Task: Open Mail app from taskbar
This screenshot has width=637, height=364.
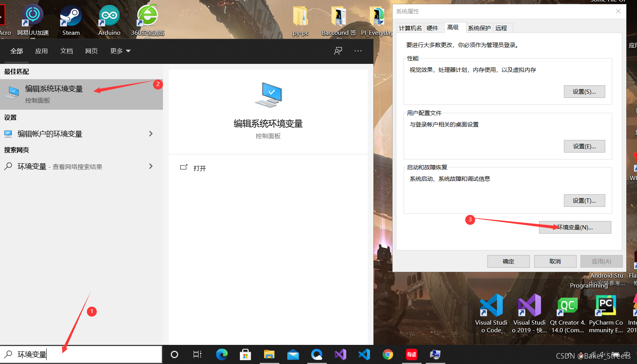Action: (293, 354)
